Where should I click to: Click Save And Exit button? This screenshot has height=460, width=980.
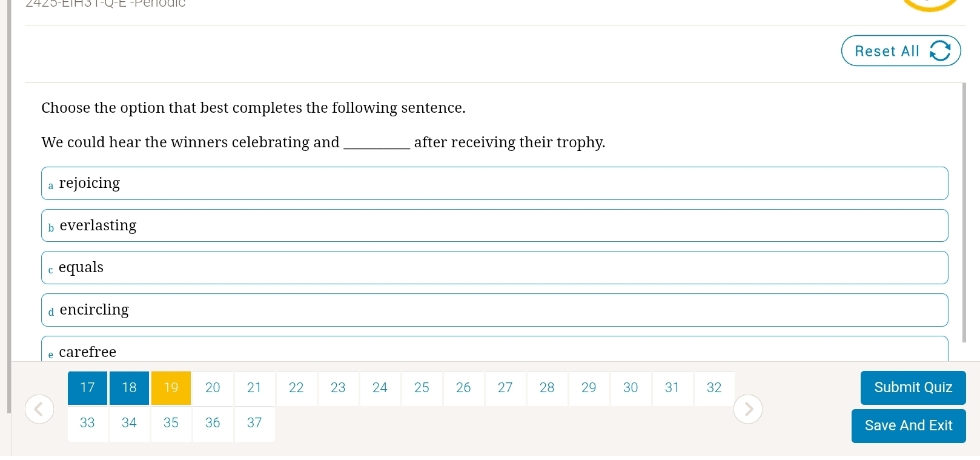(x=909, y=425)
